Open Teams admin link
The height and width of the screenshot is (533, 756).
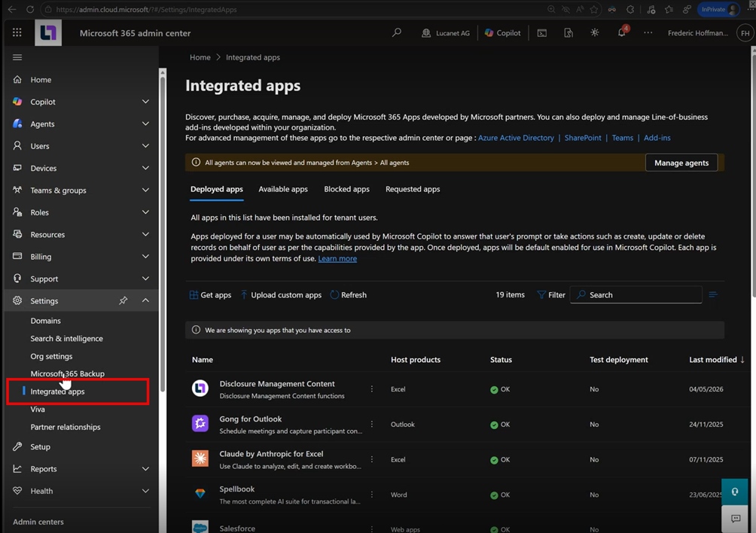coord(623,138)
